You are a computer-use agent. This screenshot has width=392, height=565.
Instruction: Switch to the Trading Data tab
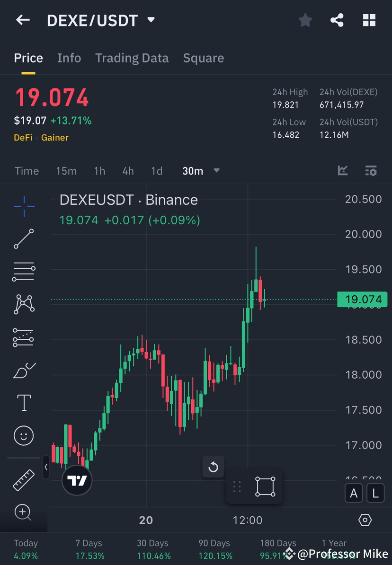132,58
